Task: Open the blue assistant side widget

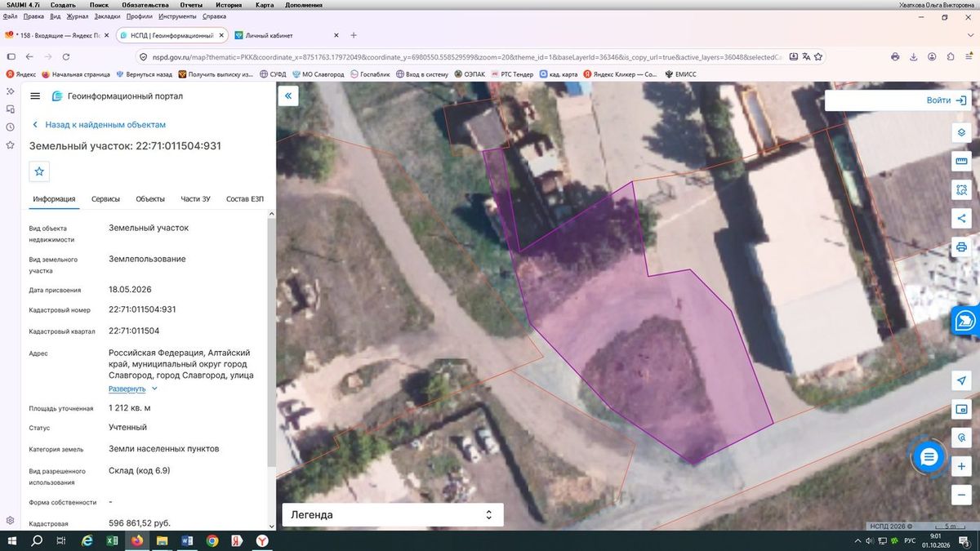Action: pos(966,321)
